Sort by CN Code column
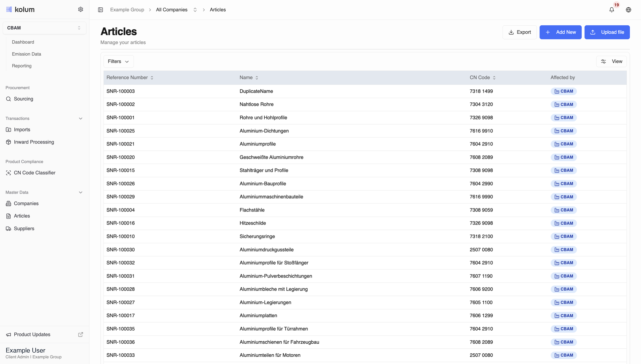641x364 pixels. point(482,77)
